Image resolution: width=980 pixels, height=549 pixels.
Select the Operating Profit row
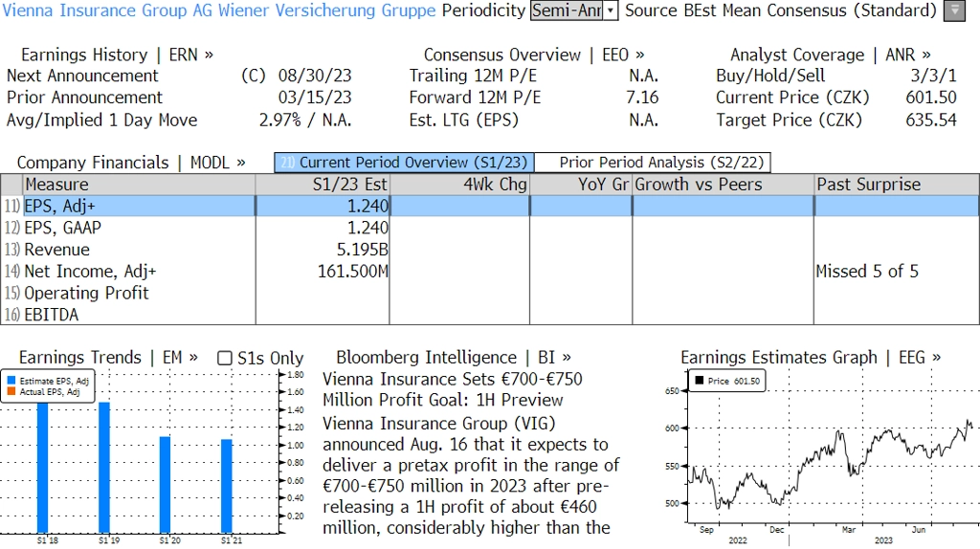489,294
